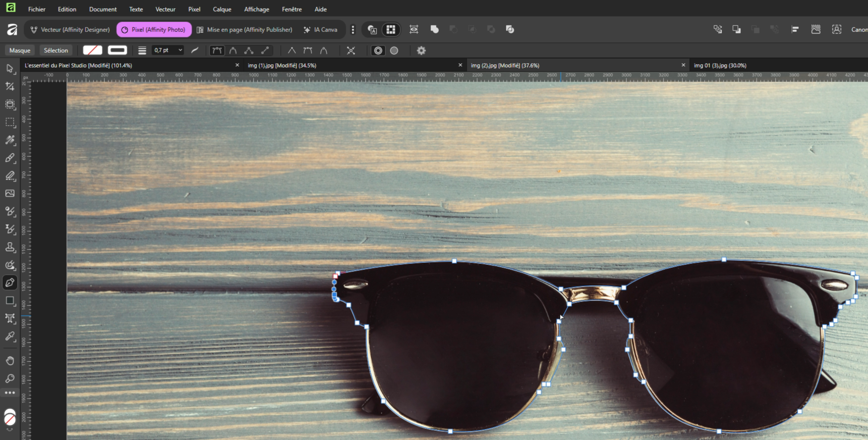Expand the three-dot studio options menu
This screenshot has width=868, height=440.
pos(353,30)
